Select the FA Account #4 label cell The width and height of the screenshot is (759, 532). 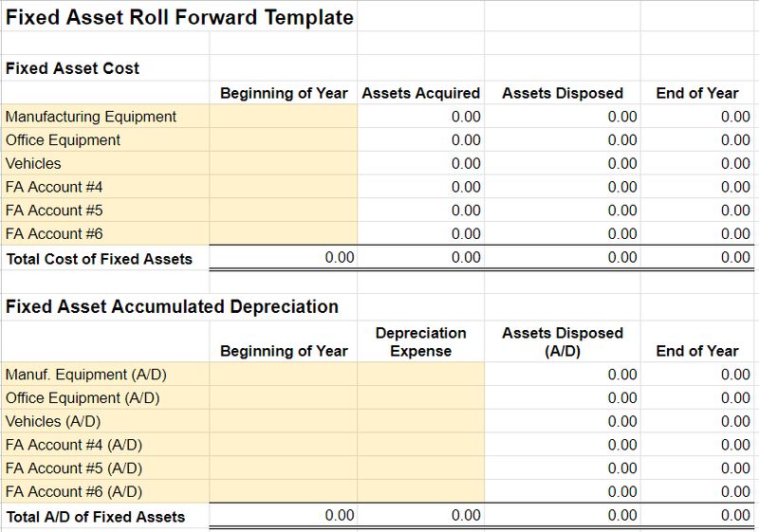(x=105, y=187)
